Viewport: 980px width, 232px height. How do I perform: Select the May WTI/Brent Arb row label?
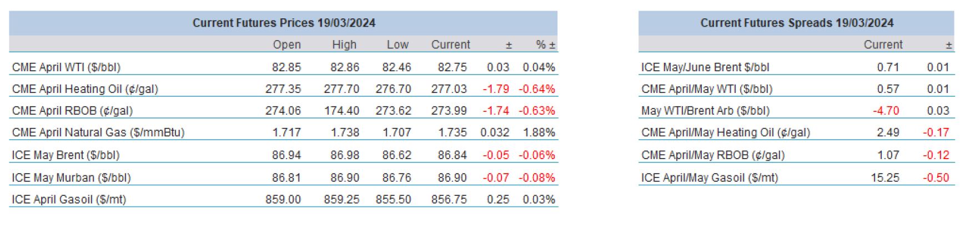pyautogui.click(x=705, y=111)
